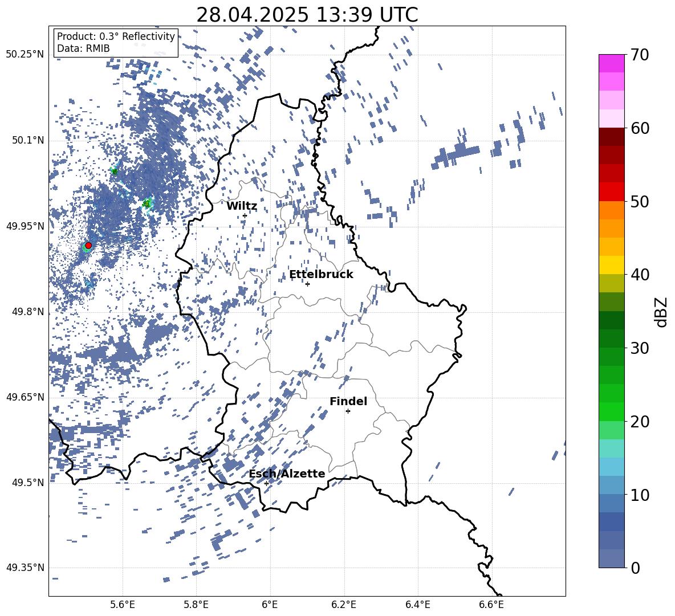Screen dimensions: 675x616
Task: Click the 6.4°E longitude label
Action: click(417, 605)
